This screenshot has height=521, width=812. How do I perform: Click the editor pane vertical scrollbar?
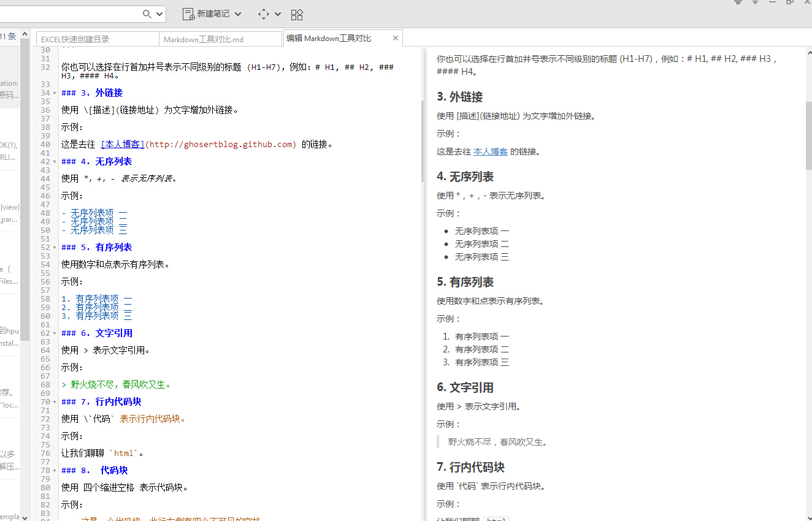423,141
